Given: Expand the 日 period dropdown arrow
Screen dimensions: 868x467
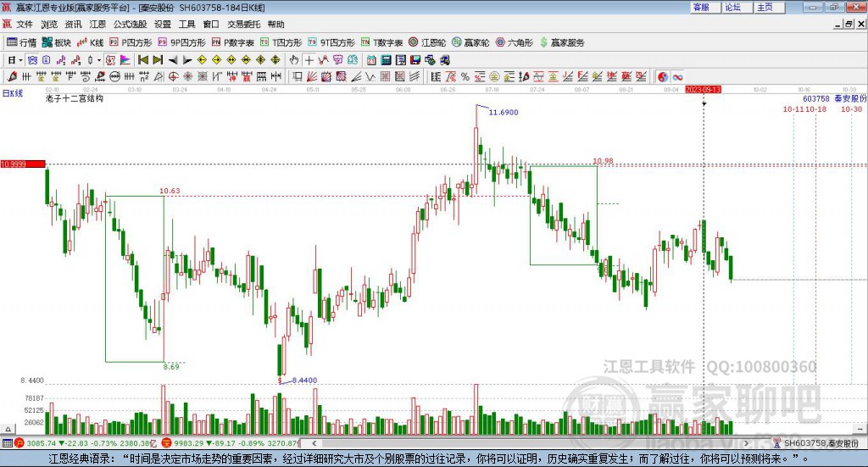Looking at the screenshot, I should click(x=20, y=60).
